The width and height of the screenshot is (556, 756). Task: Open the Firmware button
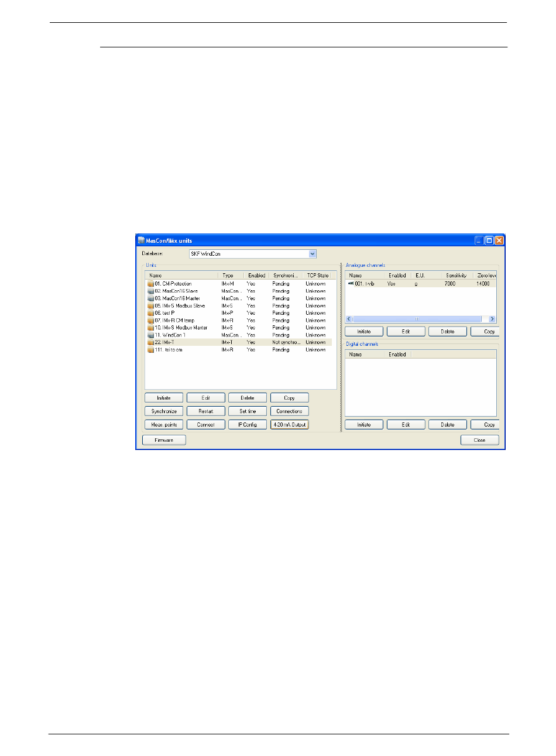[164, 440]
